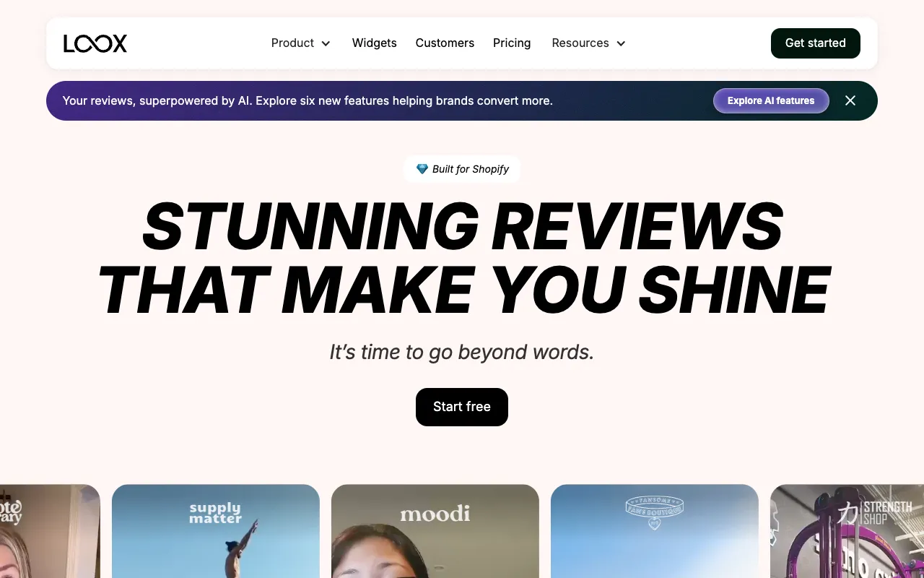Click the tagline It's time to go beyond words
The height and width of the screenshot is (578, 924).
461,352
